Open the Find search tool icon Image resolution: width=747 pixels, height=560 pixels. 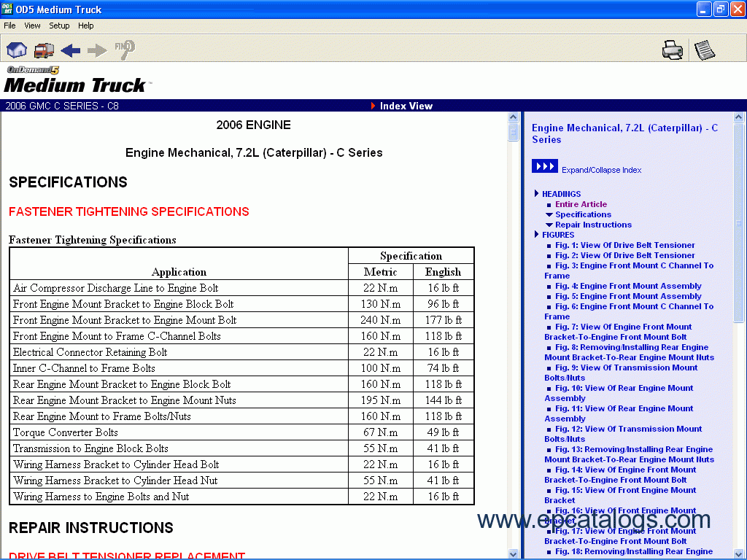tap(124, 50)
